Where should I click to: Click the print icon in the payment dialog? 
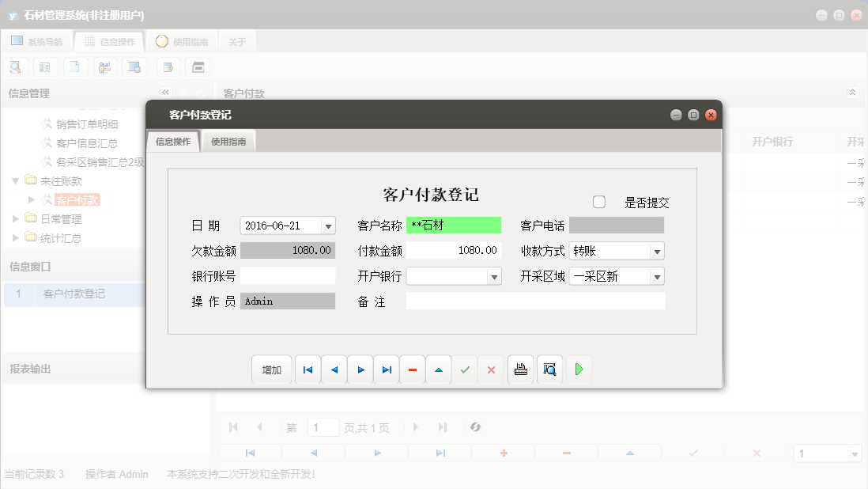pyautogui.click(x=520, y=369)
